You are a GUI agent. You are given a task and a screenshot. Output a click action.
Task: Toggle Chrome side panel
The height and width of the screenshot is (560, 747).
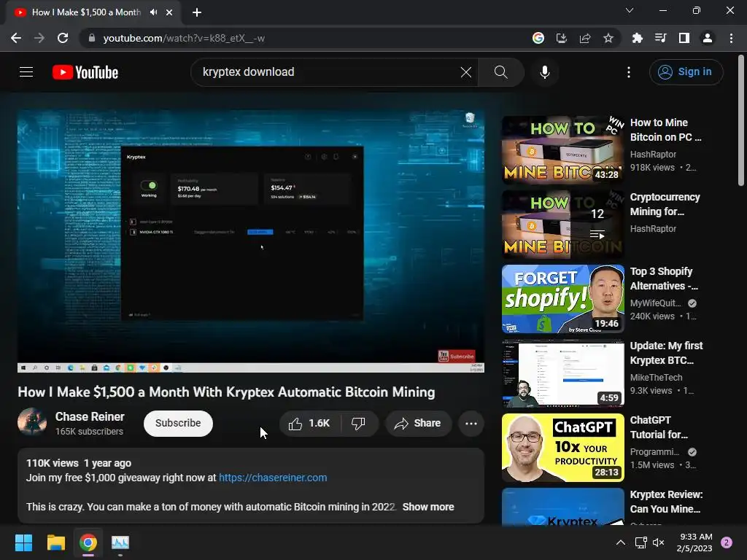pyautogui.click(x=684, y=38)
